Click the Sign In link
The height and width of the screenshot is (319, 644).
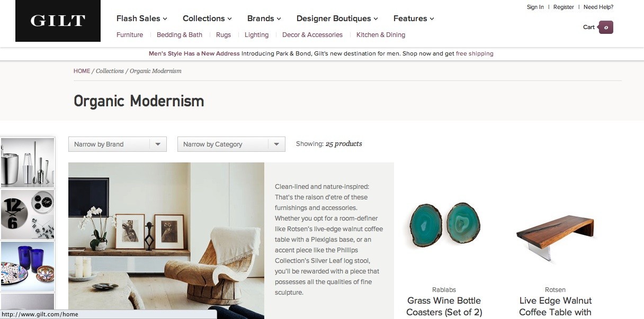(x=535, y=7)
